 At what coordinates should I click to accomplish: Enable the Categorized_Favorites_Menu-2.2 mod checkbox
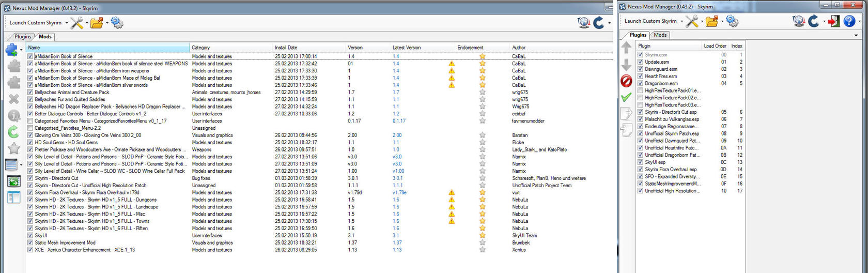(30, 128)
